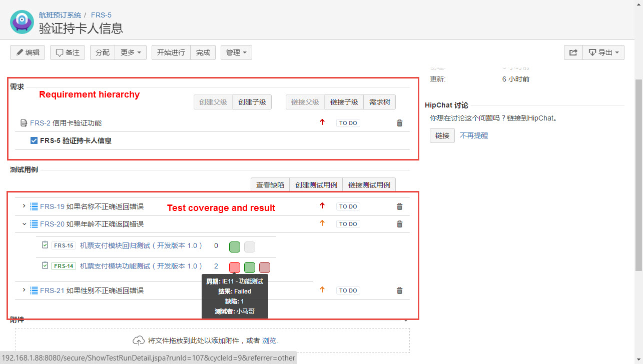Click FRS-14 red failed result square
This screenshot has height=364, width=643.
tap(235, 267)
